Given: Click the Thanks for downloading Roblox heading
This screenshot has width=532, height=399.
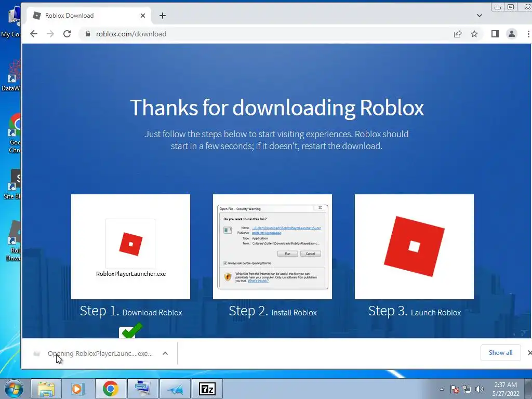Looking at the screenshot, I should (x=277, y=108).
